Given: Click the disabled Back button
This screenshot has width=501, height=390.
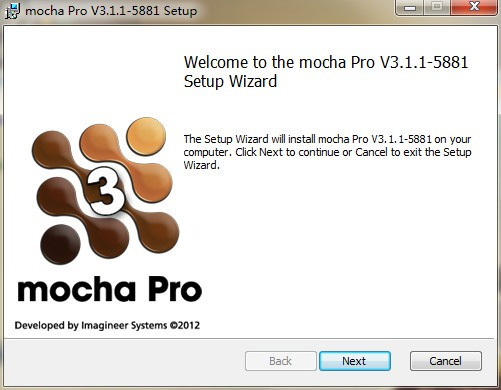Looking at the screenshot, I should 281,361.
